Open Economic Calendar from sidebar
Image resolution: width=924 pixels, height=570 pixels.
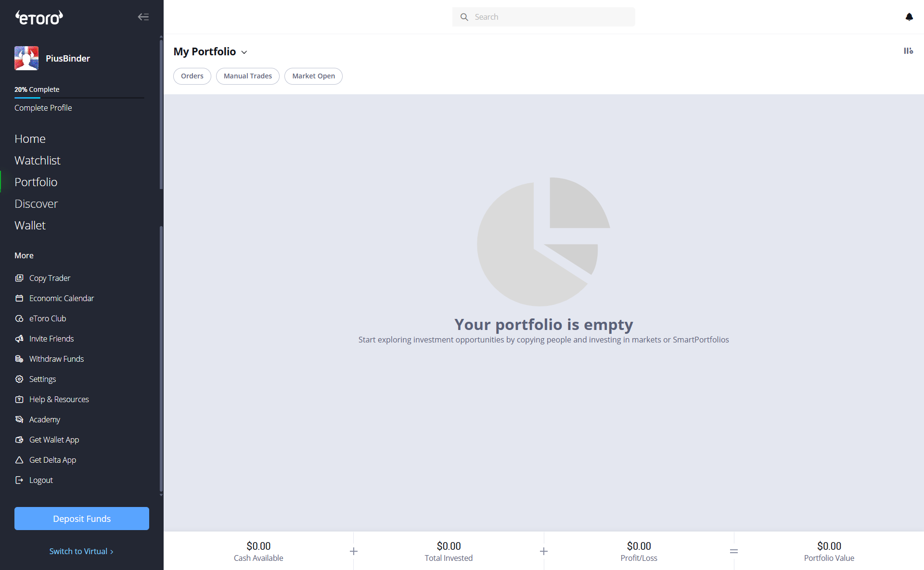click(61, 298)
